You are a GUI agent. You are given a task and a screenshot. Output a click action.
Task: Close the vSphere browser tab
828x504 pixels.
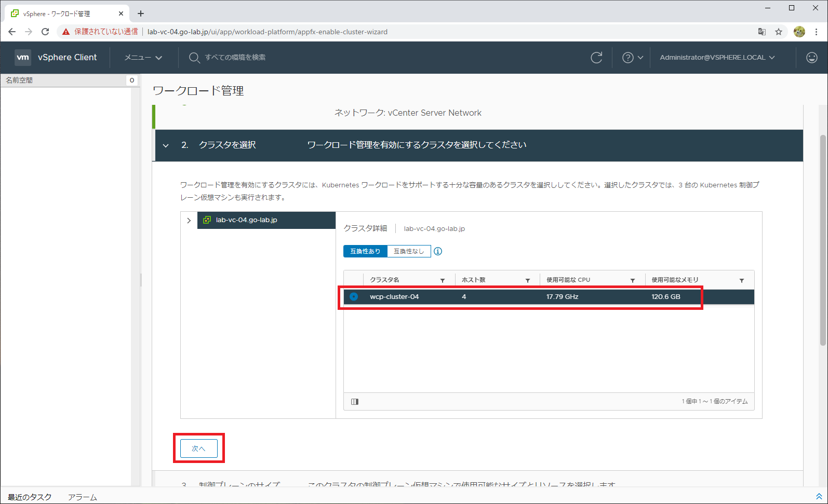(x=121, y=13)
